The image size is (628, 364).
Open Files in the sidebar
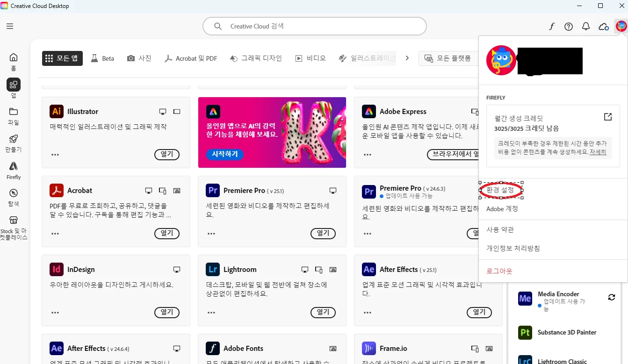[14, 116]
